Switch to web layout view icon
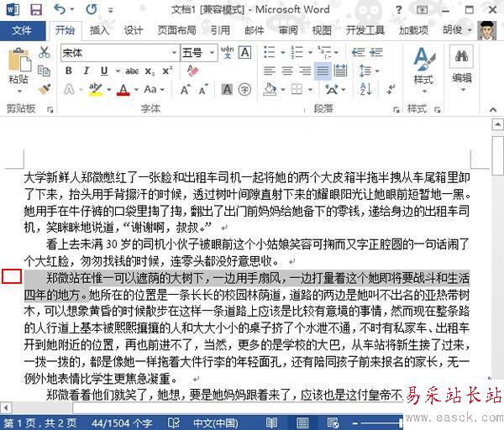 click(333, 422)
